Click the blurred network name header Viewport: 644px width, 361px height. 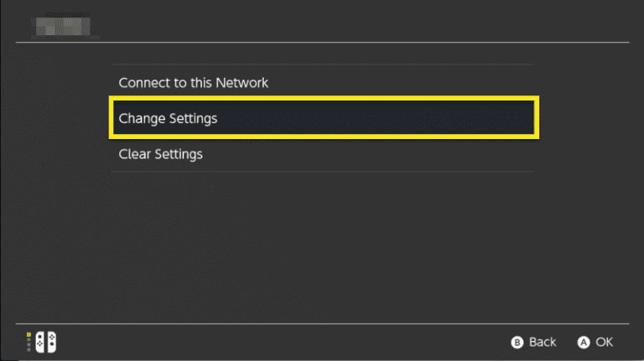[x=63, y=26]
